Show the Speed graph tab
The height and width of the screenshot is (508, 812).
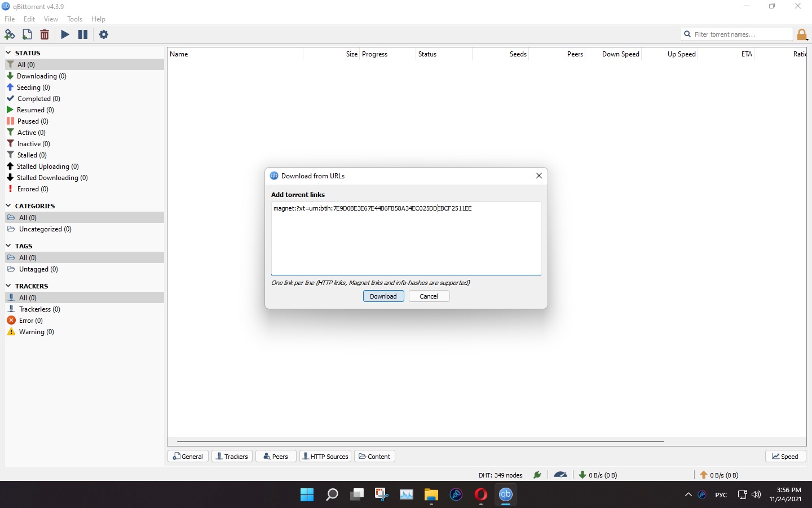tap(785, 456)
